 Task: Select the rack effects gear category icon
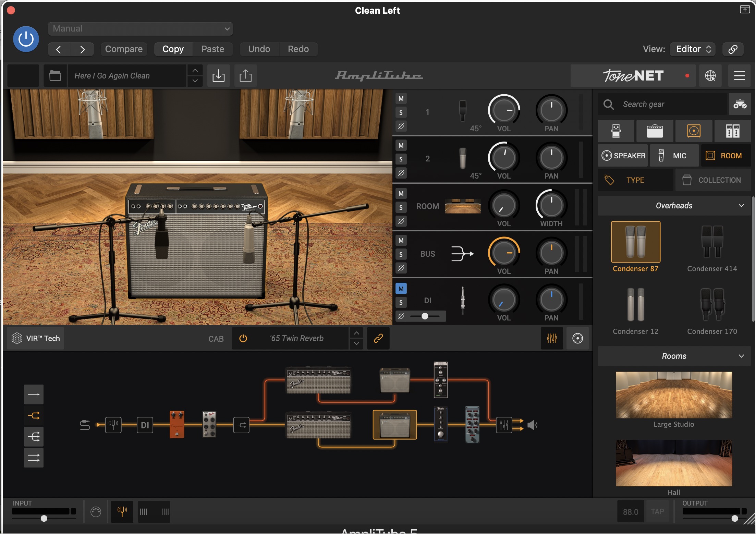(733, 131)
